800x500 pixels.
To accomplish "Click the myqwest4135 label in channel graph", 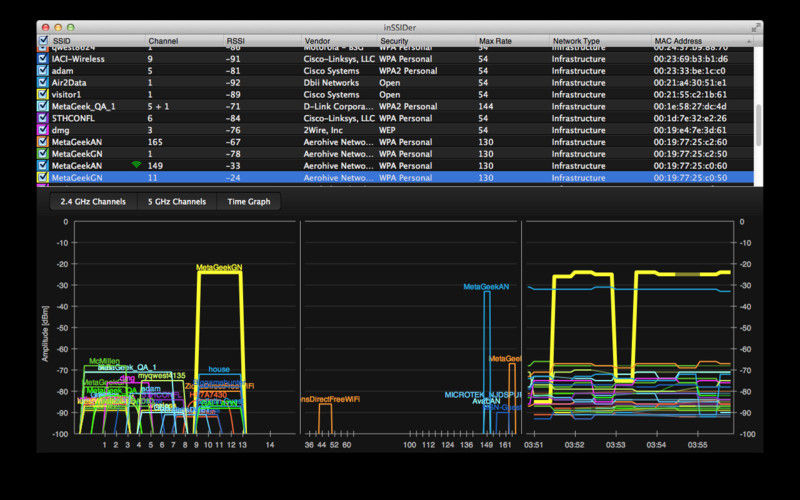I will (162, 376).
